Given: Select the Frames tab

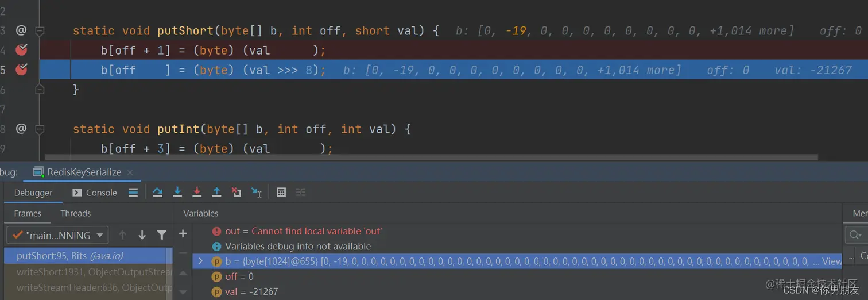Looking at the screenshot, I should (x=28, y=213).
